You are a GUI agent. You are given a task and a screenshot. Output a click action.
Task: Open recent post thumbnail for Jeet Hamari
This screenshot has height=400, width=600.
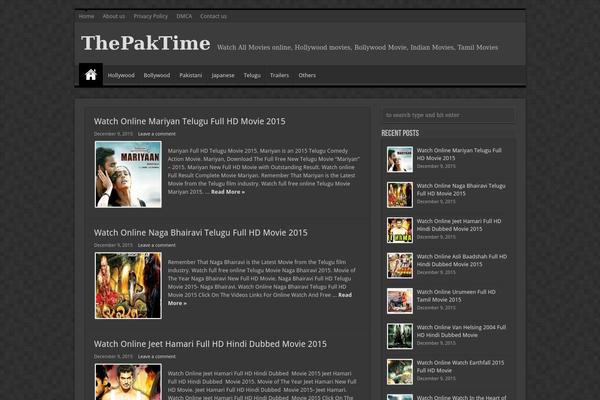click(399, 230)
